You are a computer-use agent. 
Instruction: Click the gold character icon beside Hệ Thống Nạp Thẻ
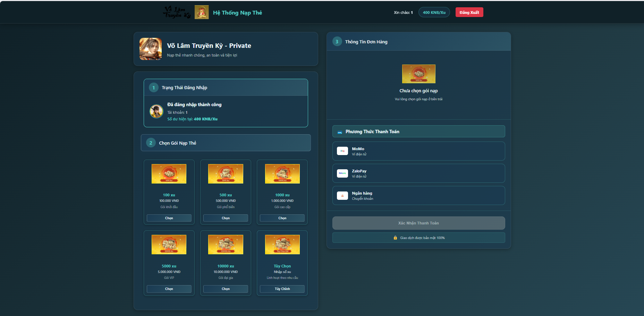[202, 12]
